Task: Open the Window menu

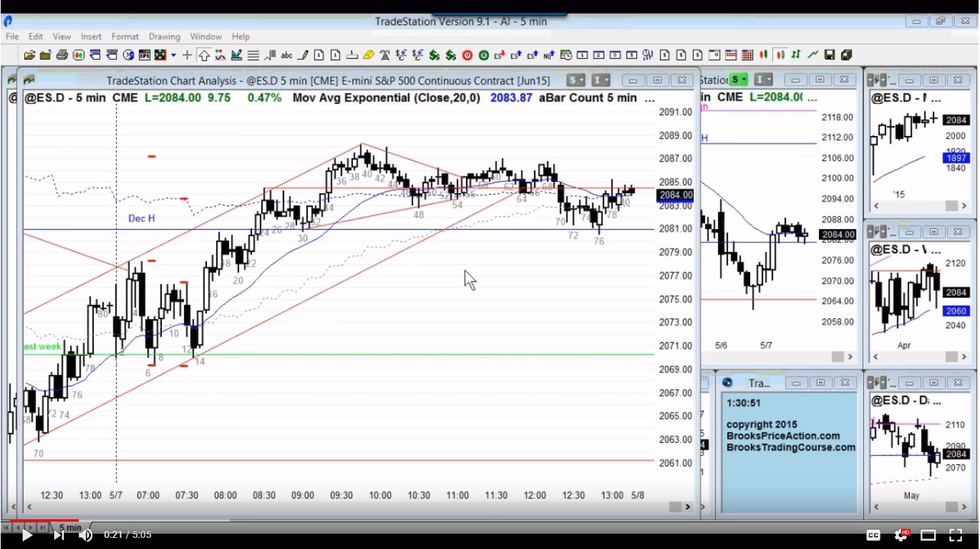Action: pyautogui.click(x=206, y=36)
